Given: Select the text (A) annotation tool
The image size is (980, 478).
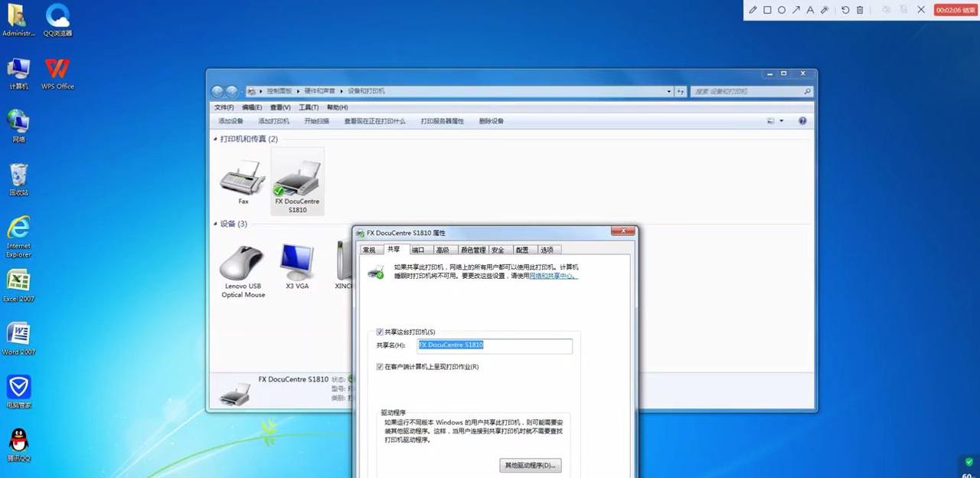Looking at the screenshot, I should 811,10.
